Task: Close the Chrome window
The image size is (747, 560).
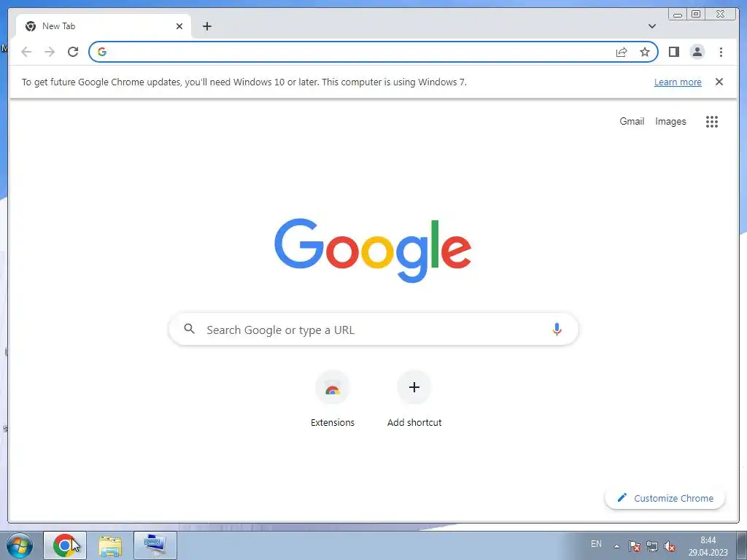Action: [721, 14]
